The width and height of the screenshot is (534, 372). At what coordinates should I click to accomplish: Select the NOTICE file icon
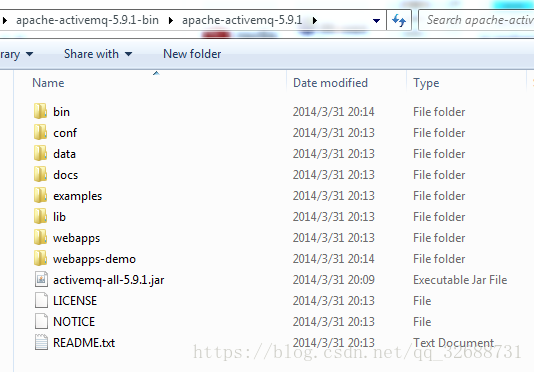point(41,321)
